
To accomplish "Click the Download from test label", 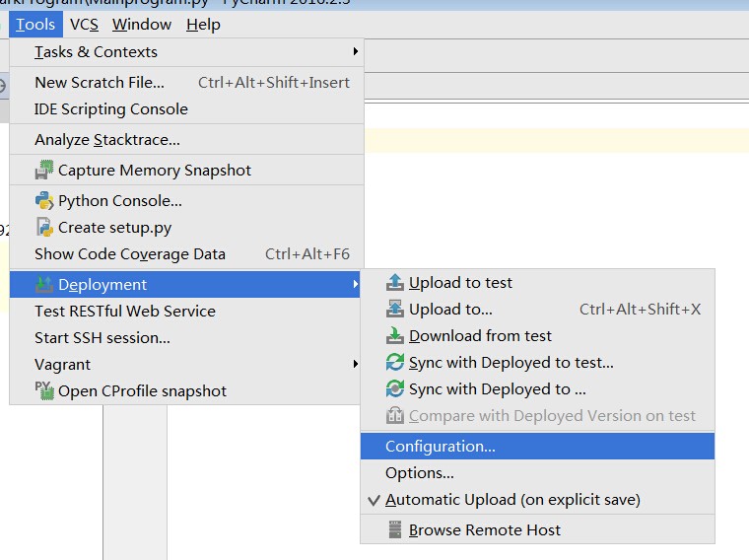I will pyautogui.click(x=480, y=336).
